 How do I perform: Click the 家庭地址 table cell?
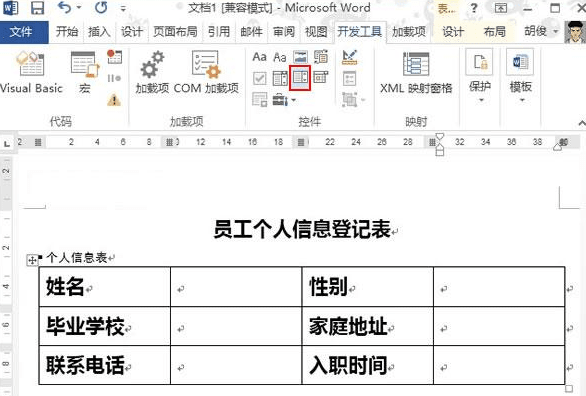[367, 327]
